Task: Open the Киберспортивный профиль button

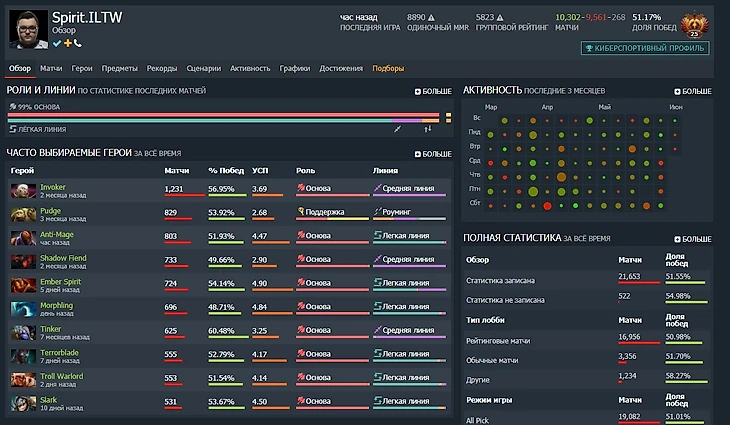Action: tap(645, 48)
